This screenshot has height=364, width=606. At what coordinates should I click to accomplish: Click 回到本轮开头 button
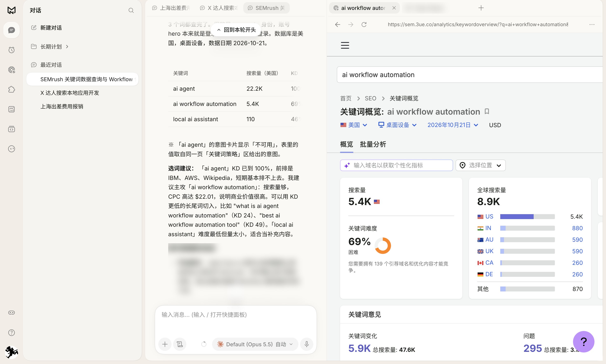236,30
